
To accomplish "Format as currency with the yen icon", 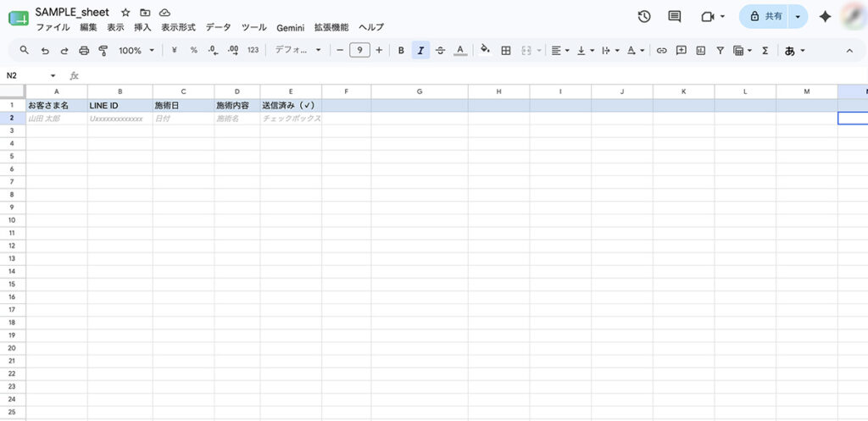I will [175, 50].
